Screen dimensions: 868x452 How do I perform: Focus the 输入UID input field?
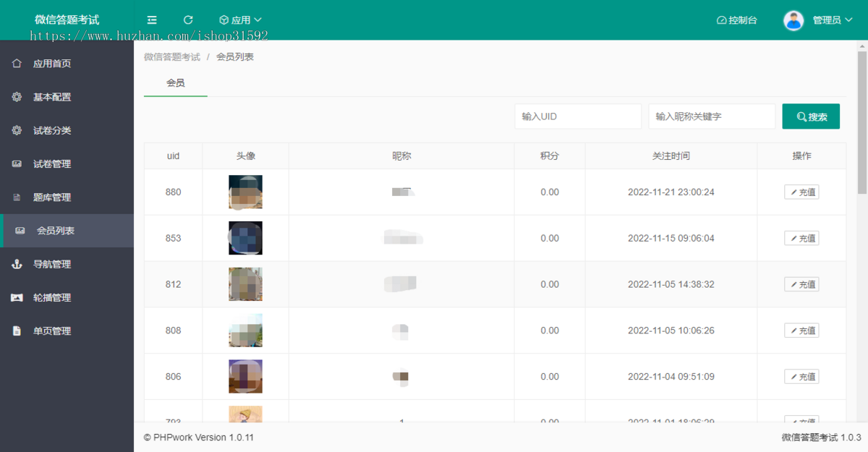(x=578, y=116)
